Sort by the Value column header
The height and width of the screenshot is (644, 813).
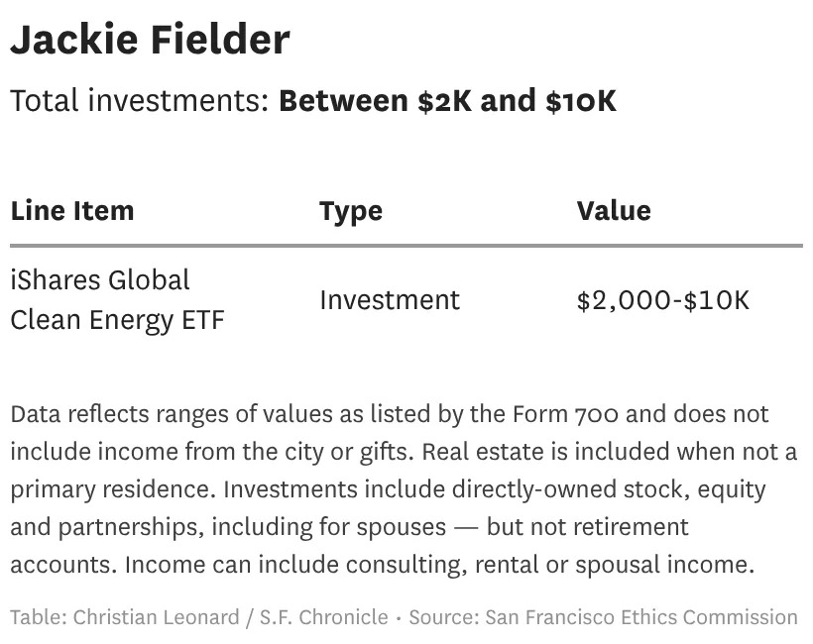click(614, 211)
